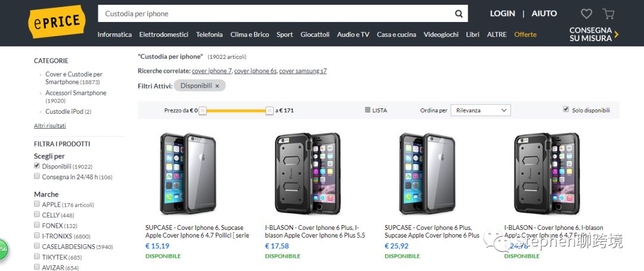This screenshot has height=271, width=644.
Task: Click the maximum price slider handle
Action: pyautogui.click(x=270, y=110)
